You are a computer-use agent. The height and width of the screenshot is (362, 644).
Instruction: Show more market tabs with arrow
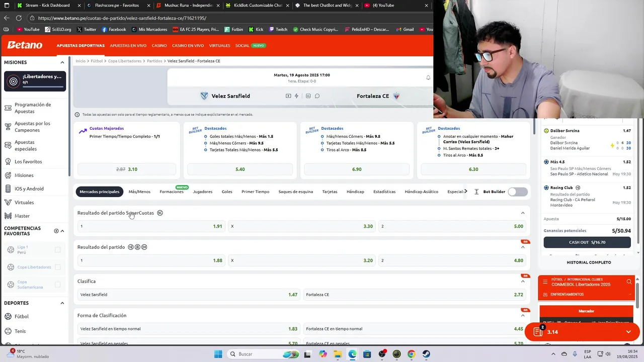coord(466,192)
